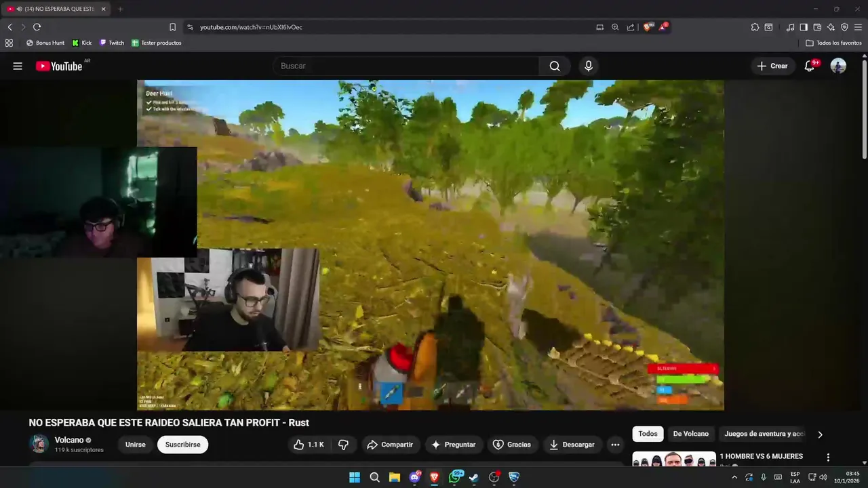Viewport: 868px width, 488px height.
Task: Open the Brave Wallet icon
Action: point(817,27)
